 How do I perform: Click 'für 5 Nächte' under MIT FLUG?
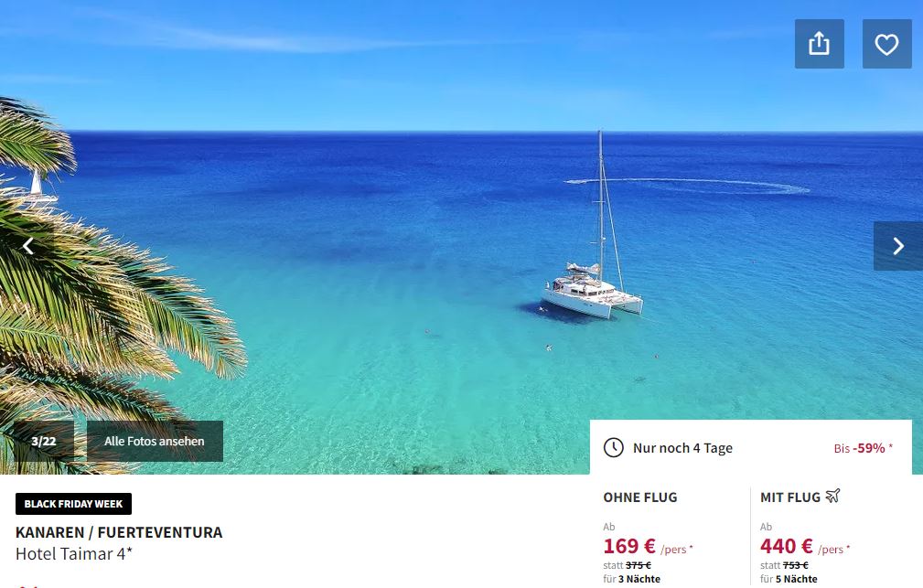pyautogui.click(x=789, y=579)
